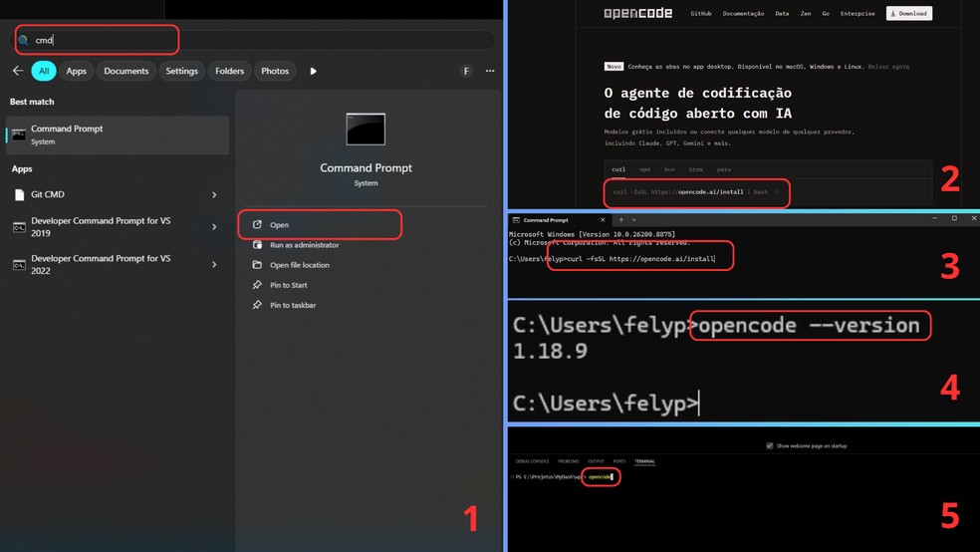Image resolution: width=980 pixels, height=552 pixels.
Task: Open the Enterprise link
Action: pos(857,13)
